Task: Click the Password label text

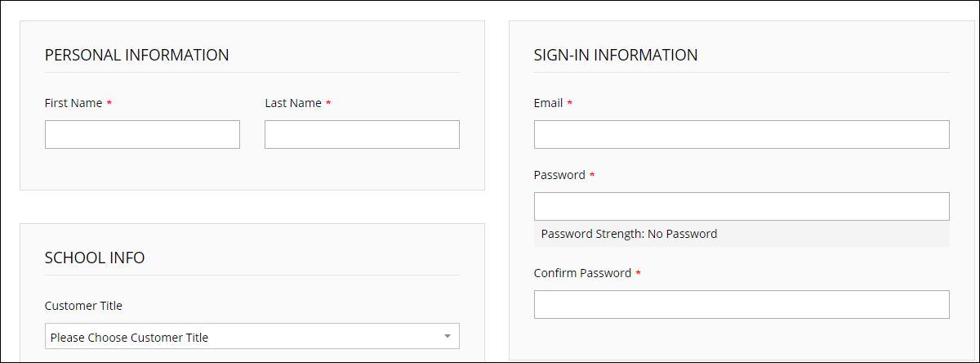Action: pos(559,175)
